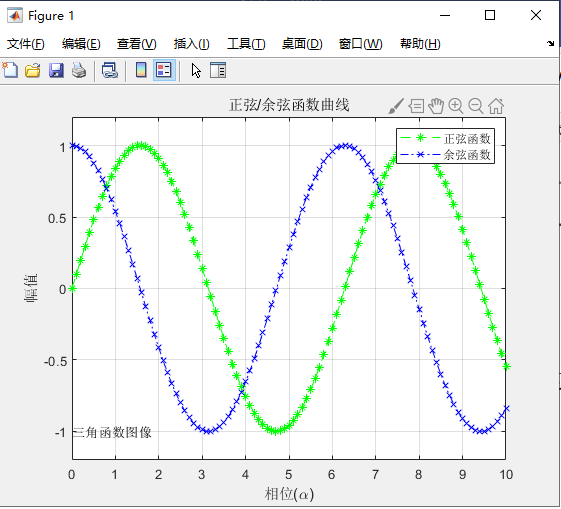Click the 三角函数图像 text annotation
This screenshot has width=561, height=509.
(112, 432)
